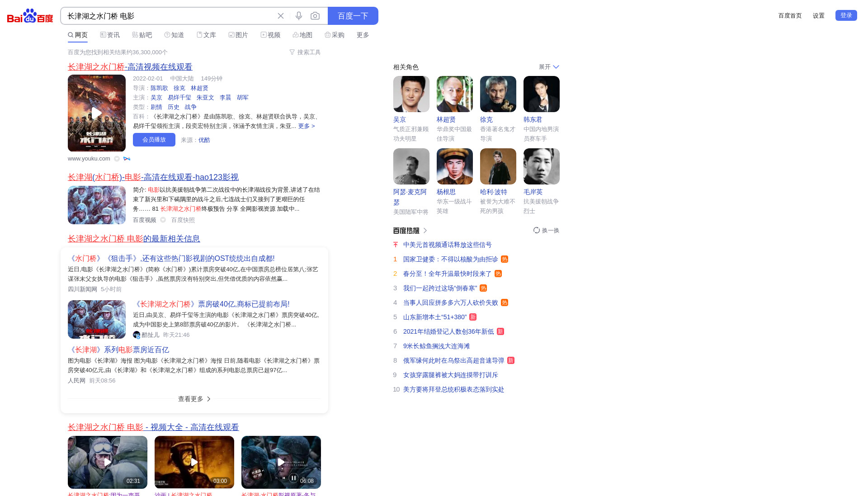Screen dimensions: 868x496
Task: Select the 网页 tab
Action: click(78, 35)
